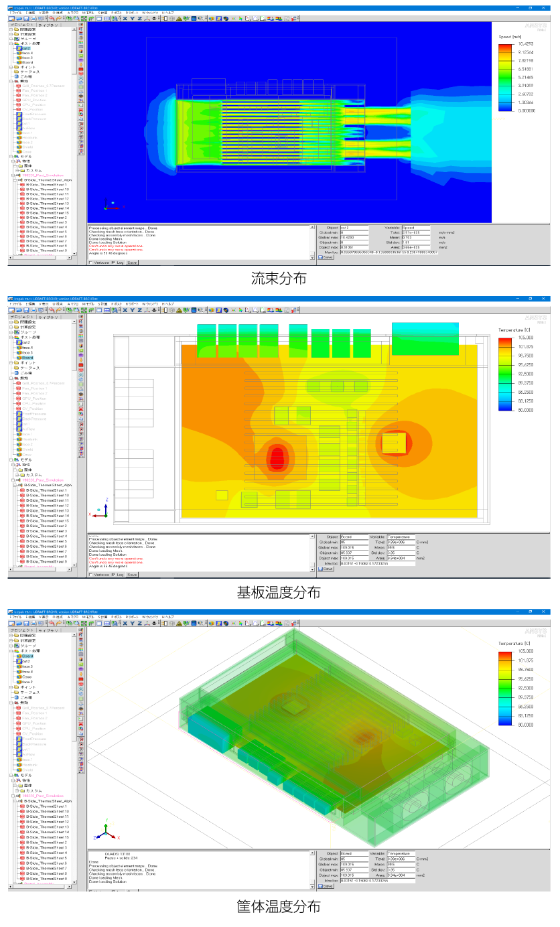Toggle the Verbose checkbox in speed plot window
The width and height of the screenshot is (560, 927).
(x=91, y=263)
